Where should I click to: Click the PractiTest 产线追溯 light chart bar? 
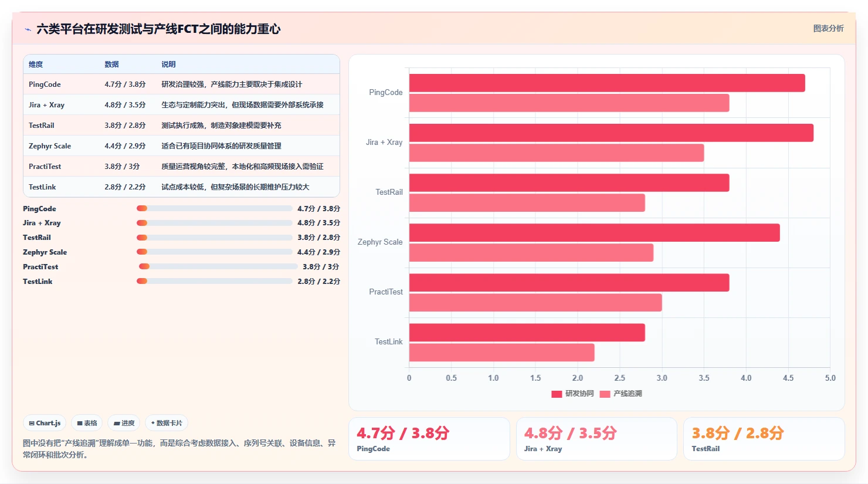coord(535,302)
